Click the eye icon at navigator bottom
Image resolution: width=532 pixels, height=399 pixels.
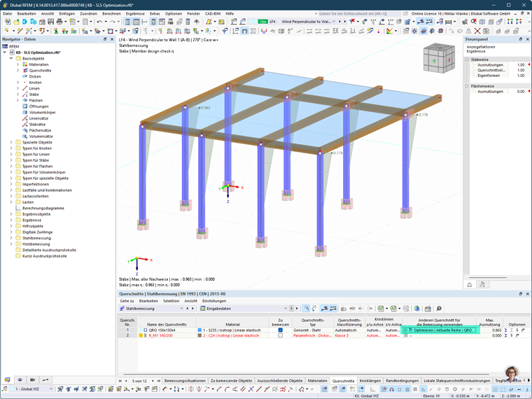click(20, 379)
